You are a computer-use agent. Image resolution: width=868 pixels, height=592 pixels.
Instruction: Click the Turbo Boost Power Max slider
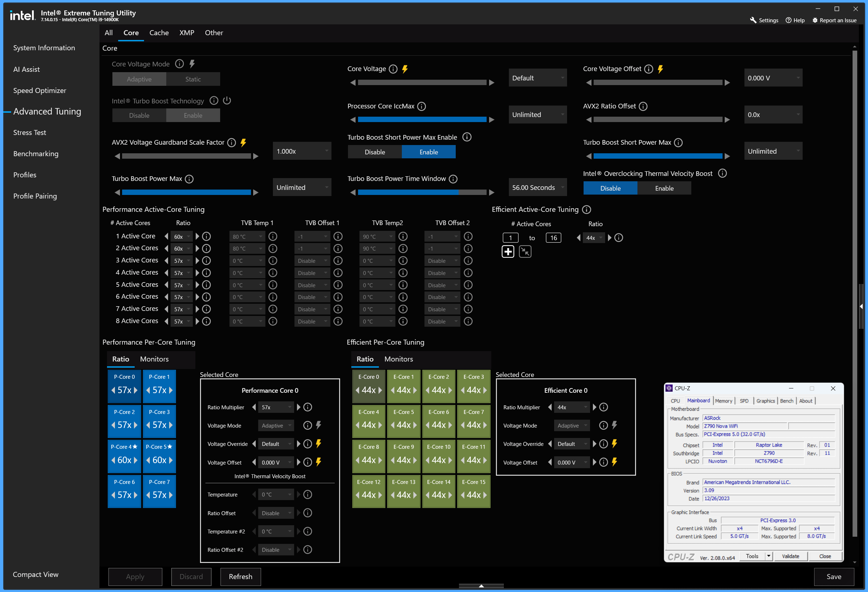(x=186, y=192)
